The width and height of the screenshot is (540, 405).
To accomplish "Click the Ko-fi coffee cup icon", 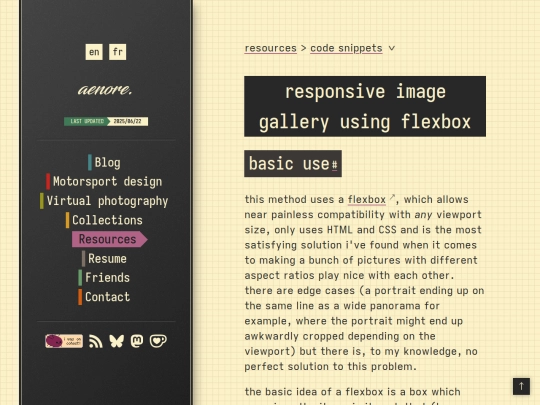I will click(x=158, y=341).
